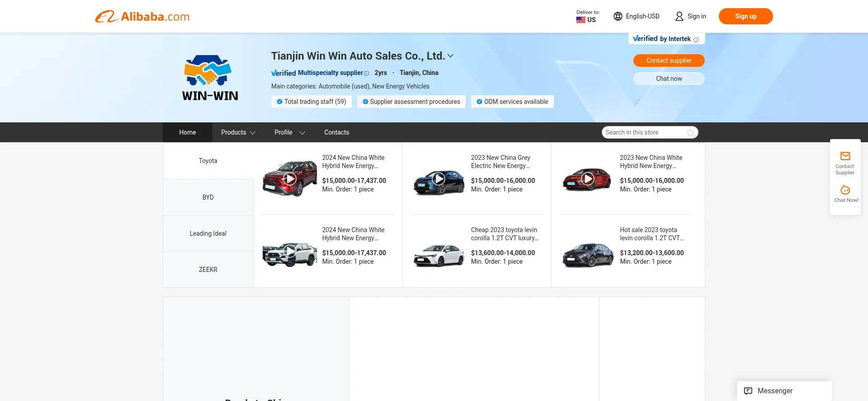
Task: Select the Leading Ideal category
Action: [208, 233]
